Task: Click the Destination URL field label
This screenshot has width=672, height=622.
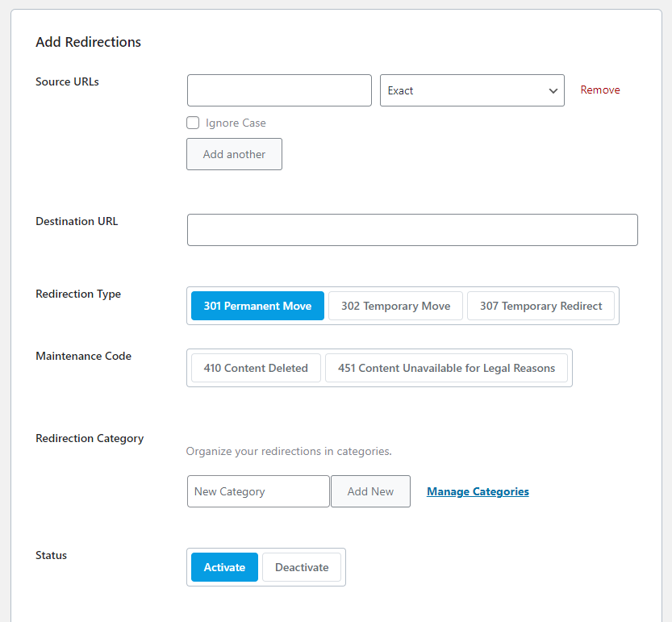Action: tap(77, 221)
